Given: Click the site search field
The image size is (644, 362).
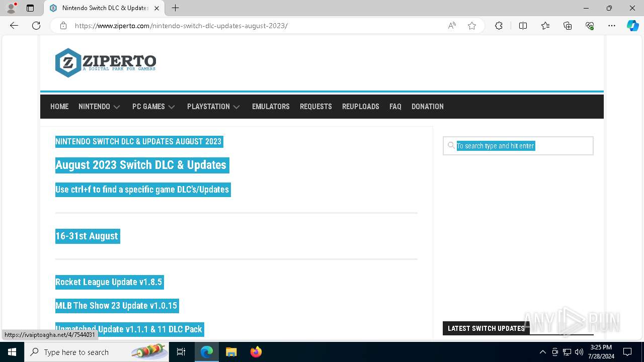Looking at the screenshot, I should click(518, 146).
